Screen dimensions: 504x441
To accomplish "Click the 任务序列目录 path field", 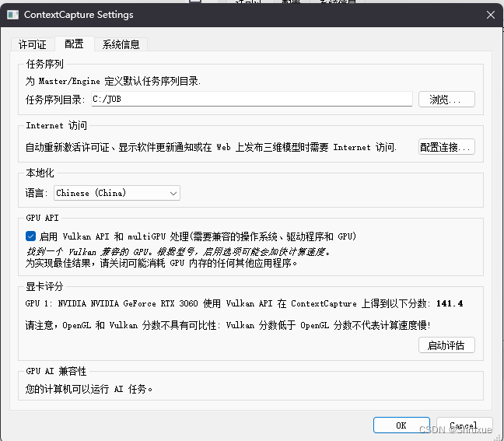I will pyautogui.click(x=252, y=99).
